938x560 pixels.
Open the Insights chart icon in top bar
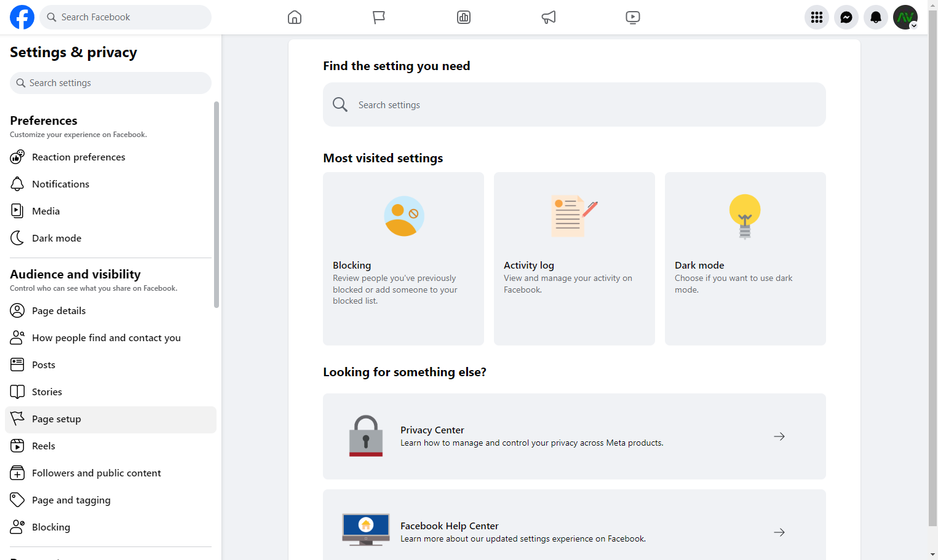pyautogui.click(x=464, y=17)
